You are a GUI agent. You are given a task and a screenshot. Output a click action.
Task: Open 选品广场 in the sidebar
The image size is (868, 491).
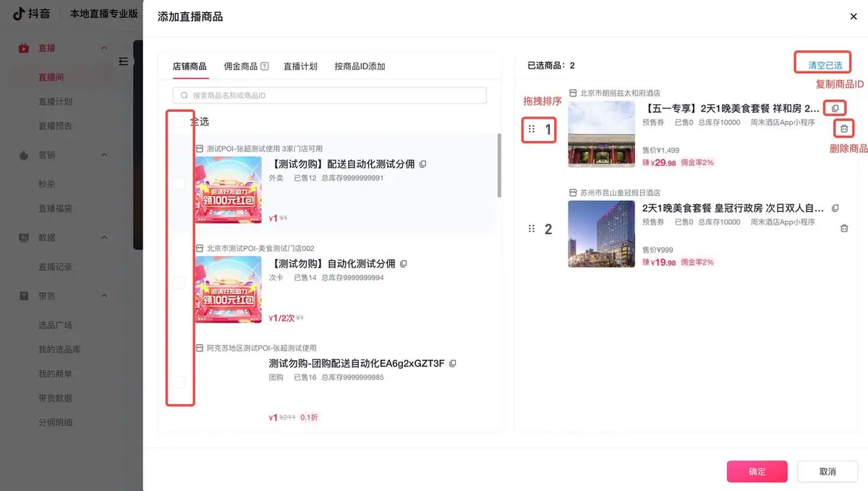click(x=56, y=325)
